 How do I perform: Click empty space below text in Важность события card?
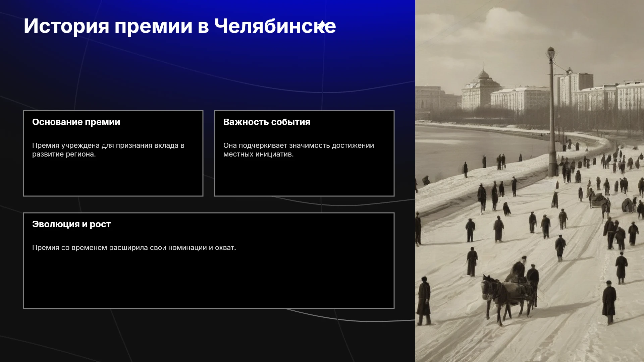click(x=304, y=178)
